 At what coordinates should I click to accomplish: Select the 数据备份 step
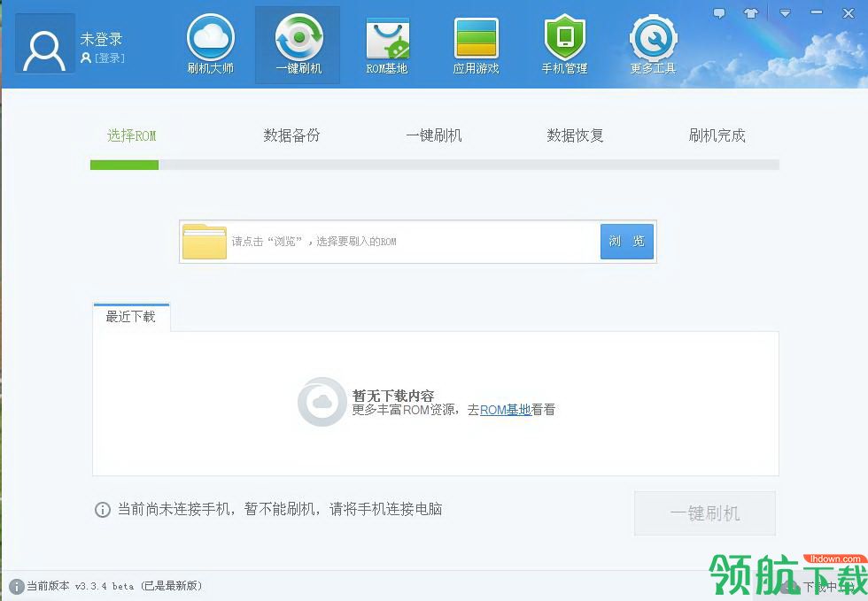pos(291,135)
